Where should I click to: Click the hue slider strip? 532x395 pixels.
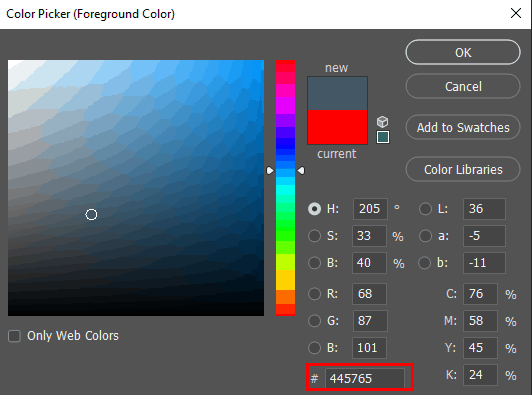coord(285,188)
